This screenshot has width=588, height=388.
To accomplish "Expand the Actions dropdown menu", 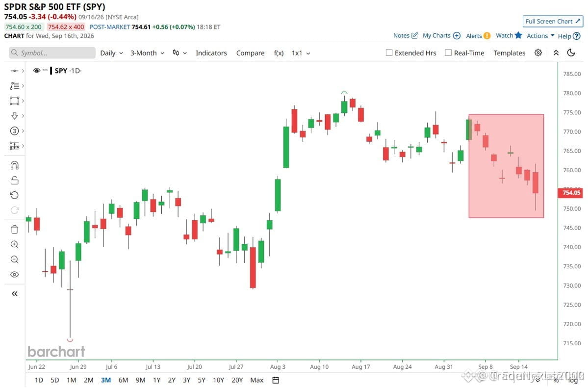I will (x=540, y=36).
